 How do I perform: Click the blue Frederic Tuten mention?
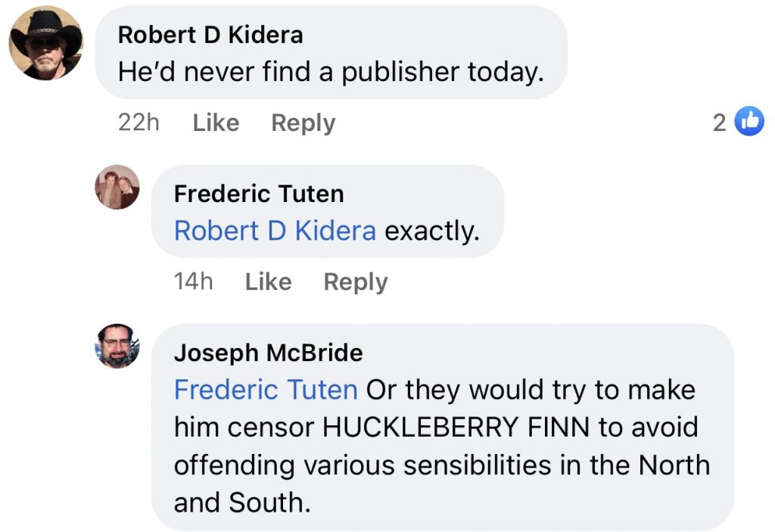(266, 390)
